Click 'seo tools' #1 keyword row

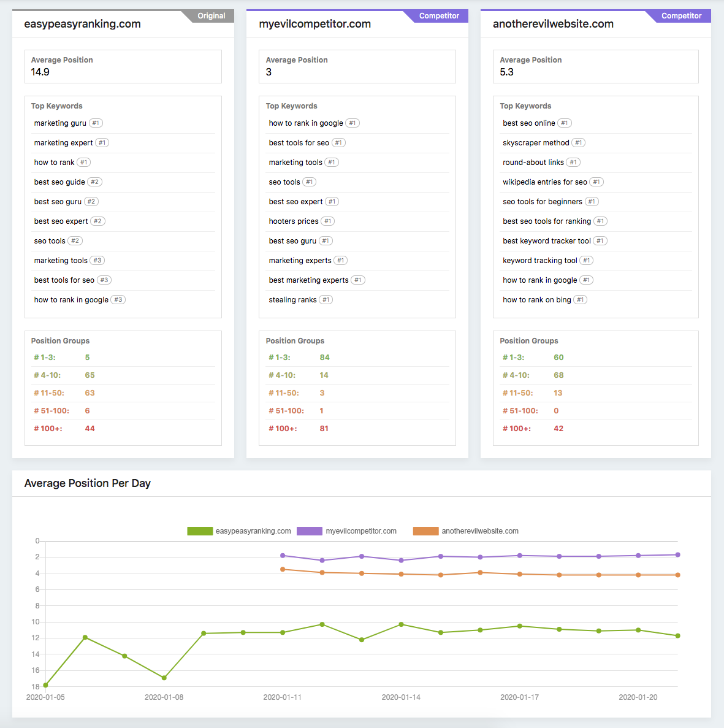(x=357, y=182)
